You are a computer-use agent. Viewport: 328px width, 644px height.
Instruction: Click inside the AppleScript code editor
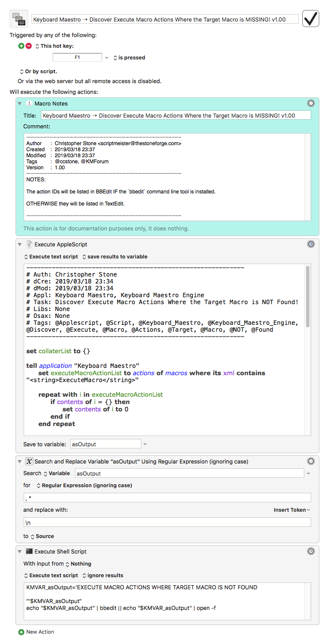click(165, 349)
